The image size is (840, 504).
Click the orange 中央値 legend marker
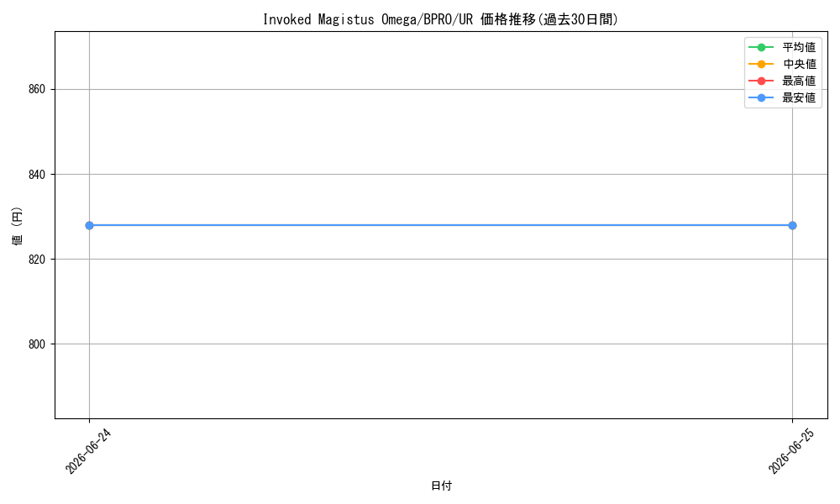761,64
